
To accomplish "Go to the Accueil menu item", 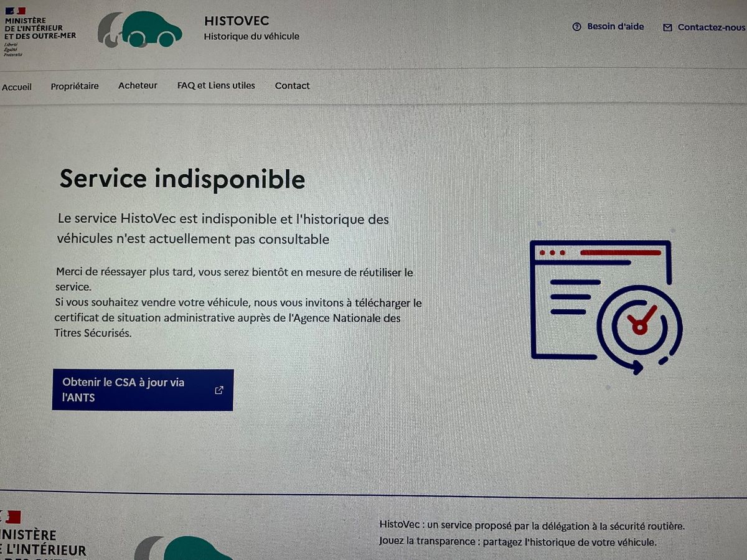I will tap(16, 86).
